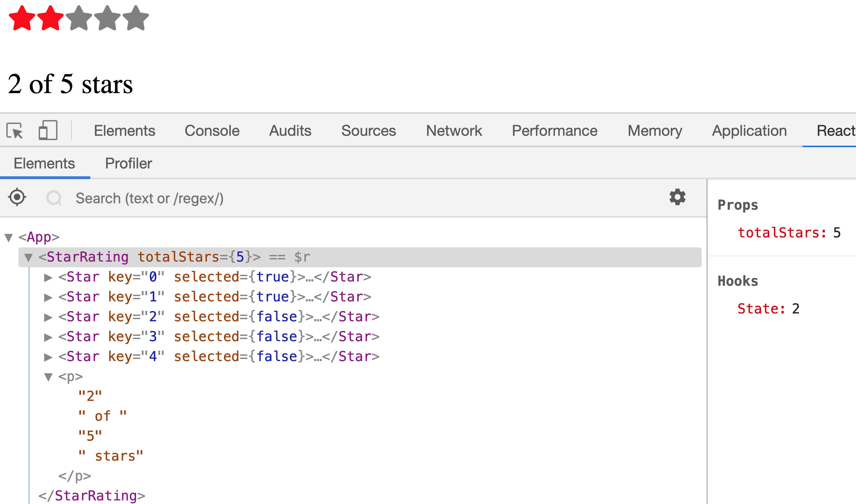Click the select-component target icon

[x=17, y=197]
